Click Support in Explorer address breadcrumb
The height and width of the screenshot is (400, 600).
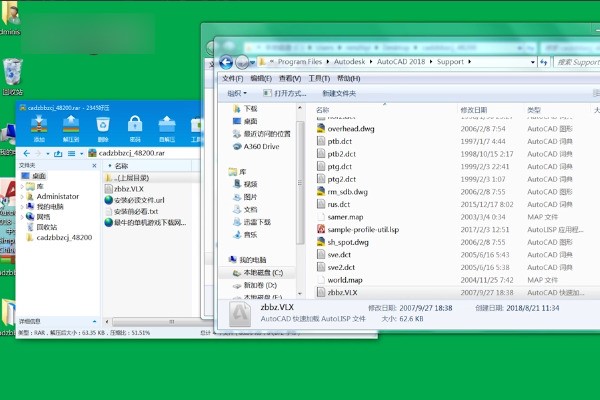[x=450, y=62]
